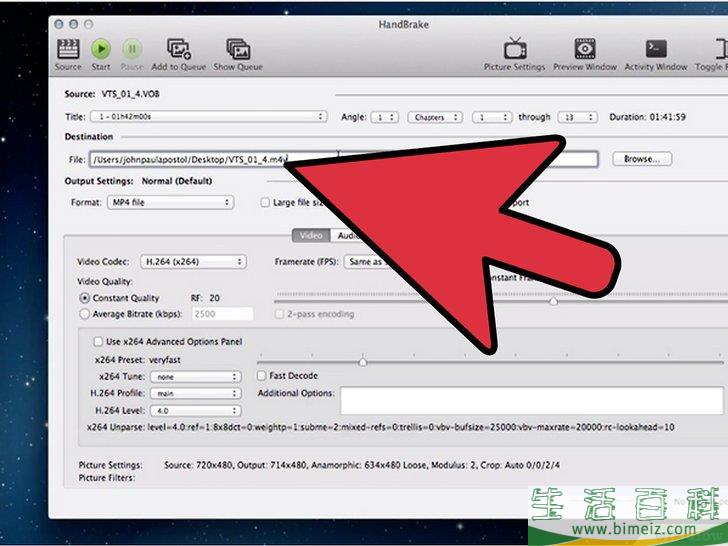Open the starting chapter dropdown showing 1
Screen dimensions: 728x546
click(x=492, y=117)
